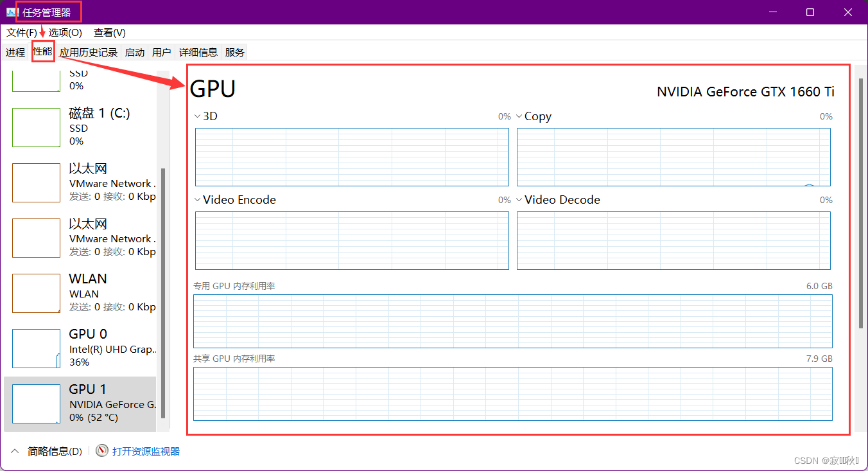This screenshot has height=471, width=868.
Task: Select GPU 1 NVIDIA GeForce entry
Action: click(x=80, y=404)
